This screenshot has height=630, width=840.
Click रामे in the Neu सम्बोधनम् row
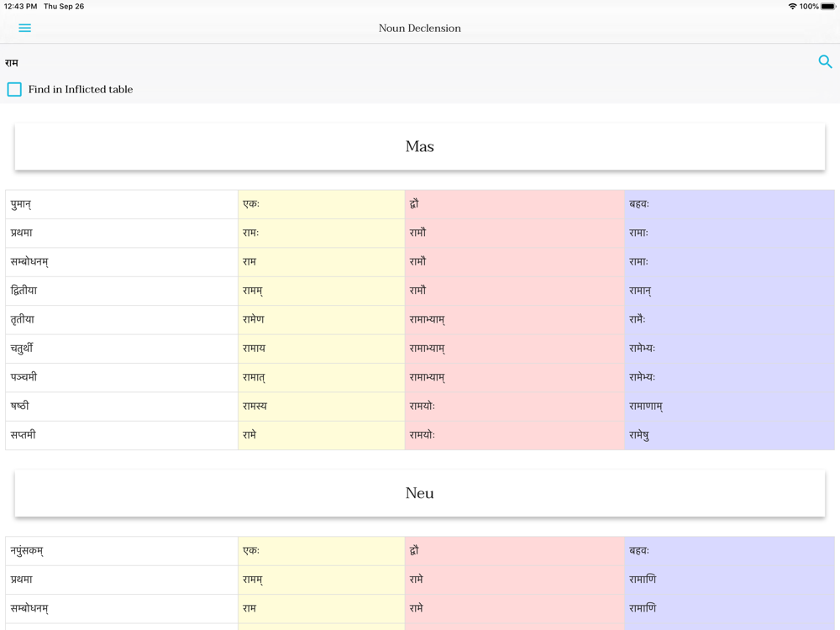(x=514, y=608)
